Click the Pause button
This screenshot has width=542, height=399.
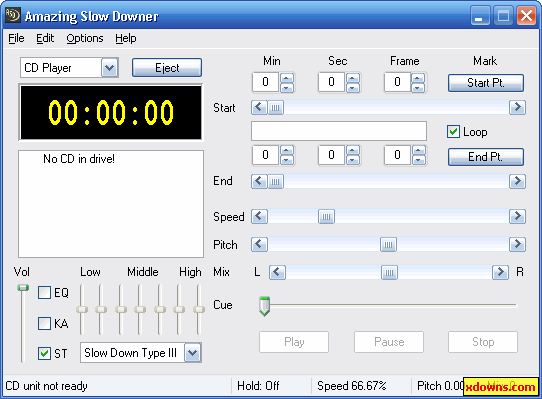pos(389,342)
